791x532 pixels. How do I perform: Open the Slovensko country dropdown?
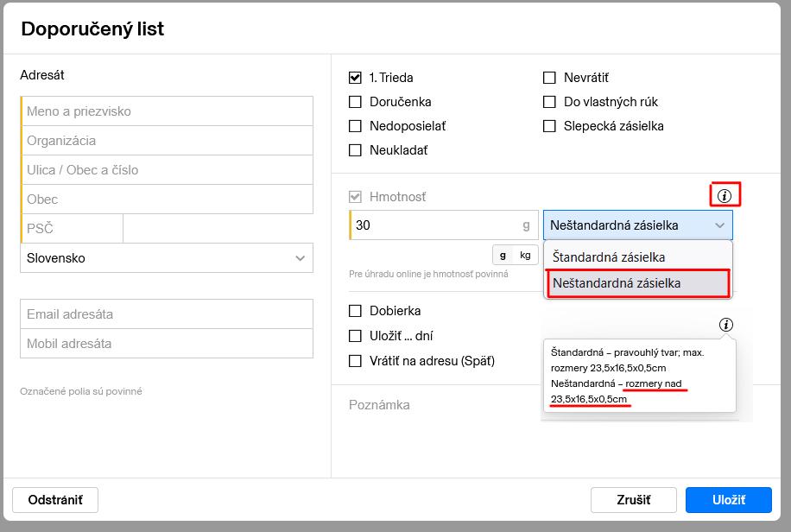[167, 258]
